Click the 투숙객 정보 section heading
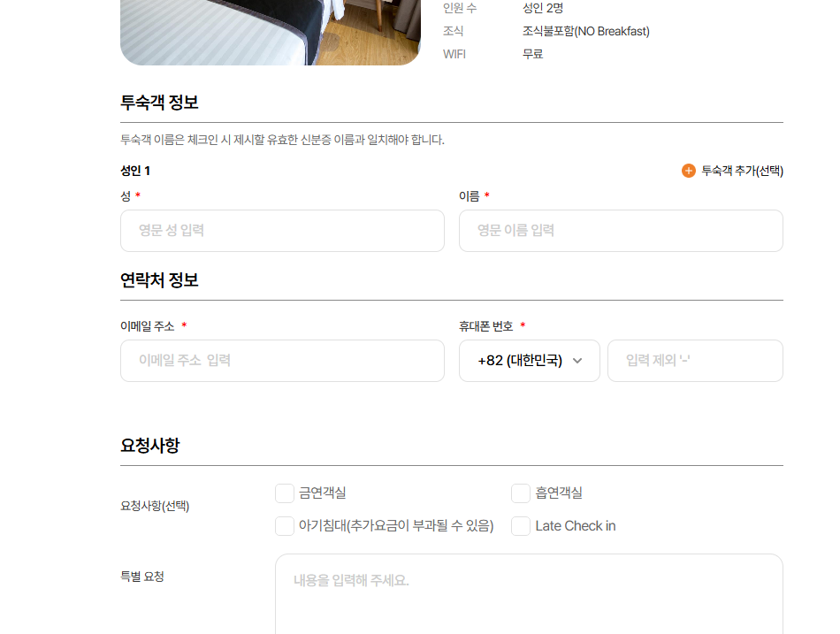The image size is (840, 634). 160,103
